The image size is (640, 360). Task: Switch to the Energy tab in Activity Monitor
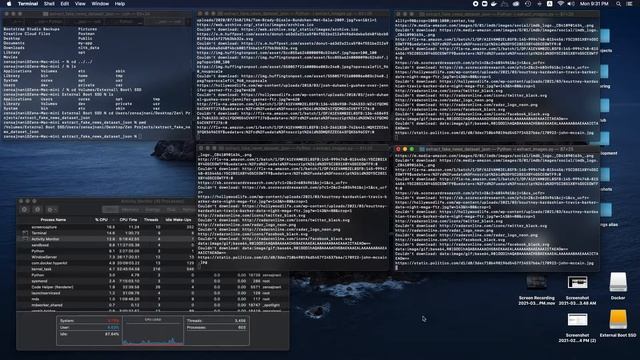tap(153, 209)
